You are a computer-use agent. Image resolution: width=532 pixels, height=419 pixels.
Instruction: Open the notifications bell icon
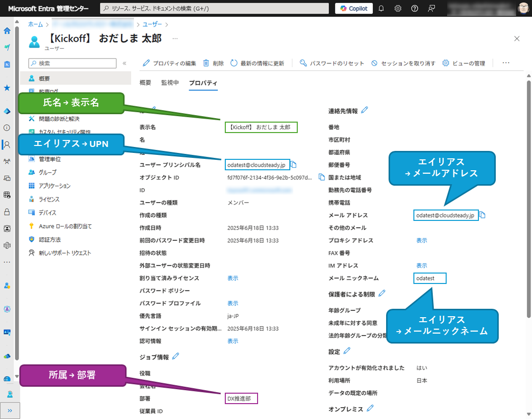coord(381,8)
